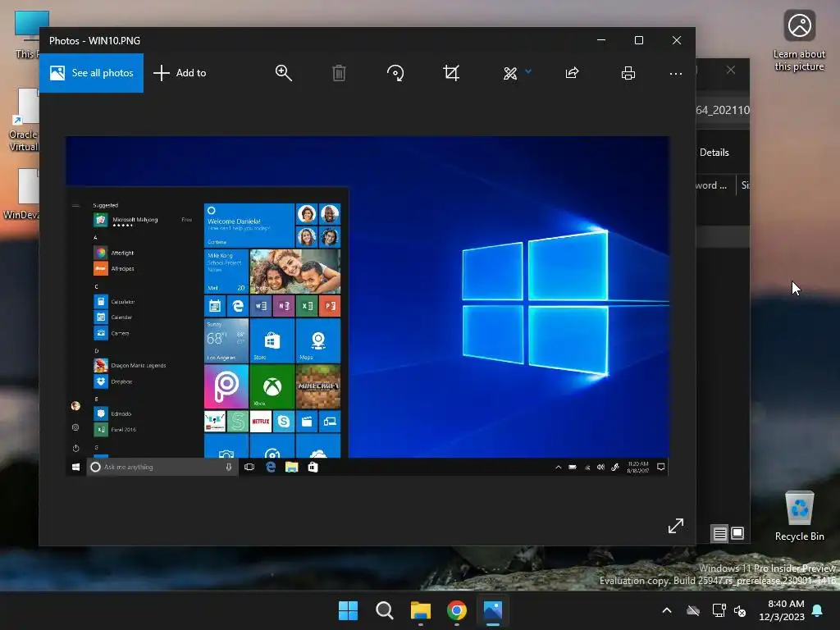
Task: Open Edit and Create icon
Action: click(510, 73)
